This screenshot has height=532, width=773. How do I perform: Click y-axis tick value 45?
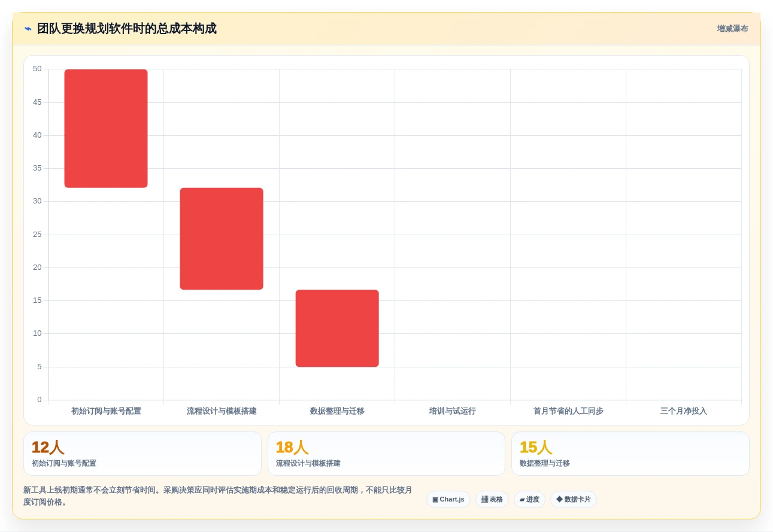[x=37, y=102]
